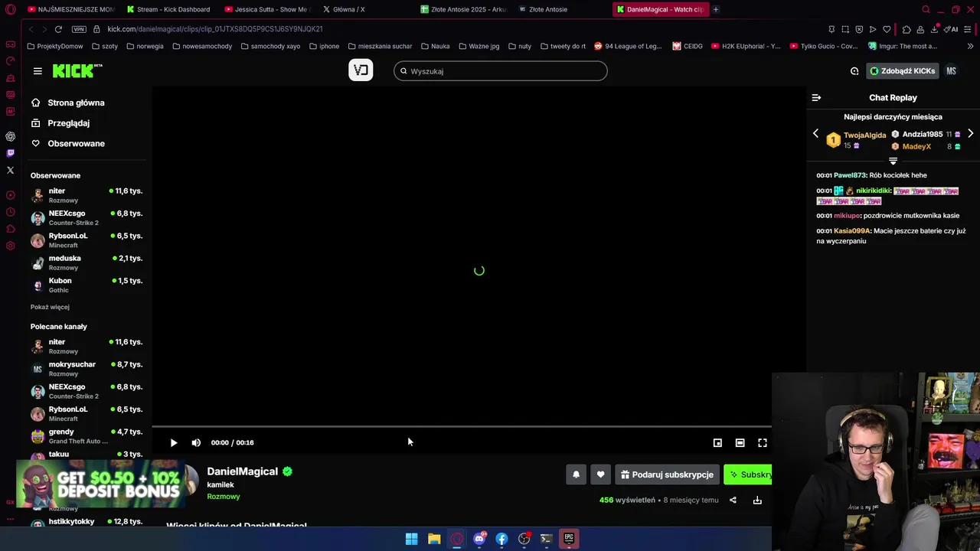980x551 pixels.
Task: Open ChatGPT icon in Opera sidebar
Action: (x=10, y=136)
